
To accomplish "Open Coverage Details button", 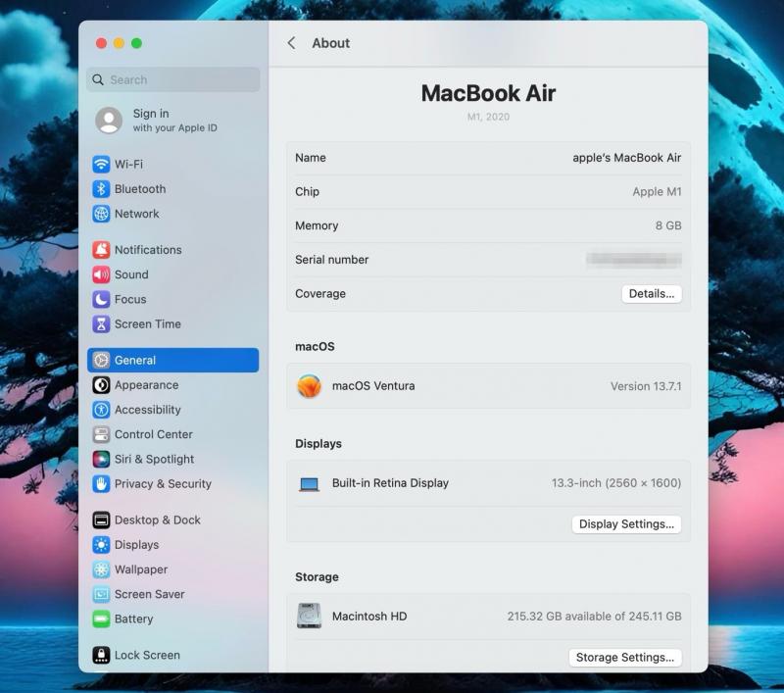I will pos(652,293).
